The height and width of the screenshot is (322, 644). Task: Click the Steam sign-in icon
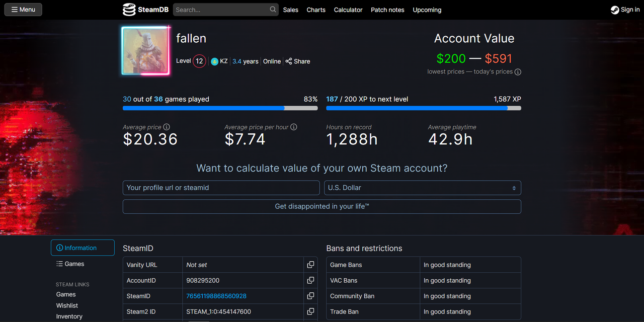point(615,10)
